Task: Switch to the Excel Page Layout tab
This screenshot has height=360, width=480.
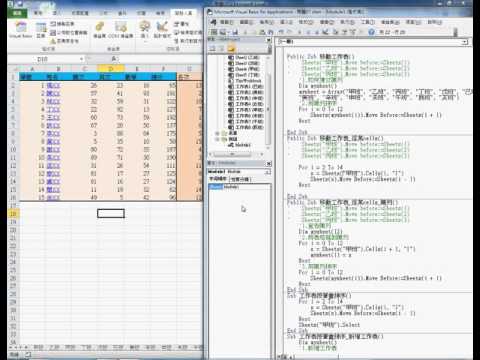Action: [80, 13]
